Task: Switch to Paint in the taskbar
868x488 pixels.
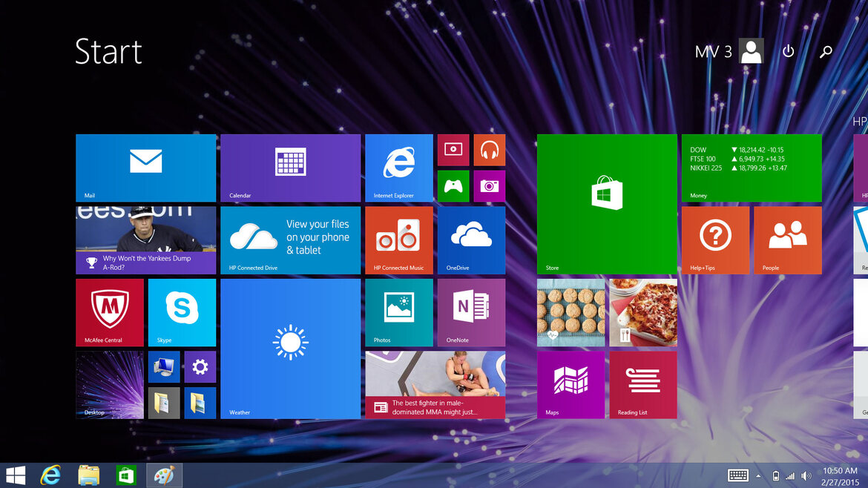Action: pyautogui.click(x=164, y=475)
